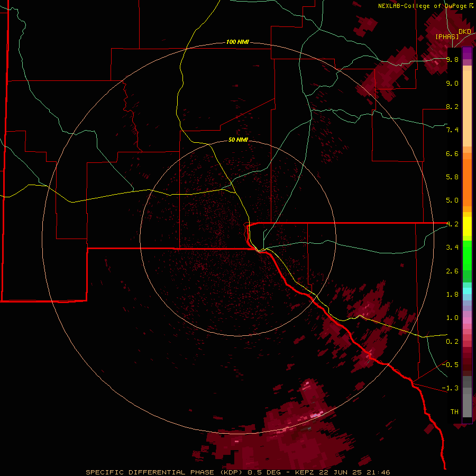Click the 8.2 value on the color scale

pyautogui.click(x=452, y=106)
